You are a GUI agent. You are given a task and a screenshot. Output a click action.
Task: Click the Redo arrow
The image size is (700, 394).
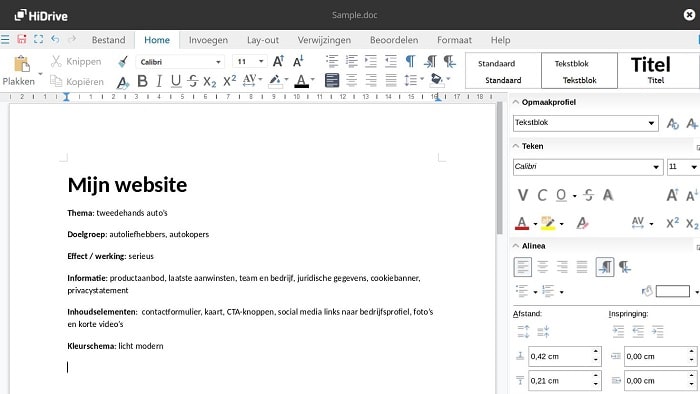click(x=71, y=39)
